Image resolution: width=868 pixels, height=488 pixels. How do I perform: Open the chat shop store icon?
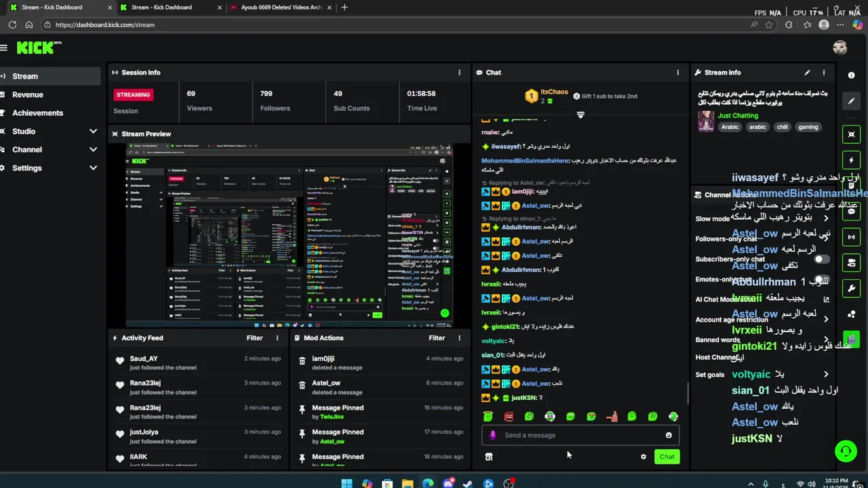click(x=488, y=457)
